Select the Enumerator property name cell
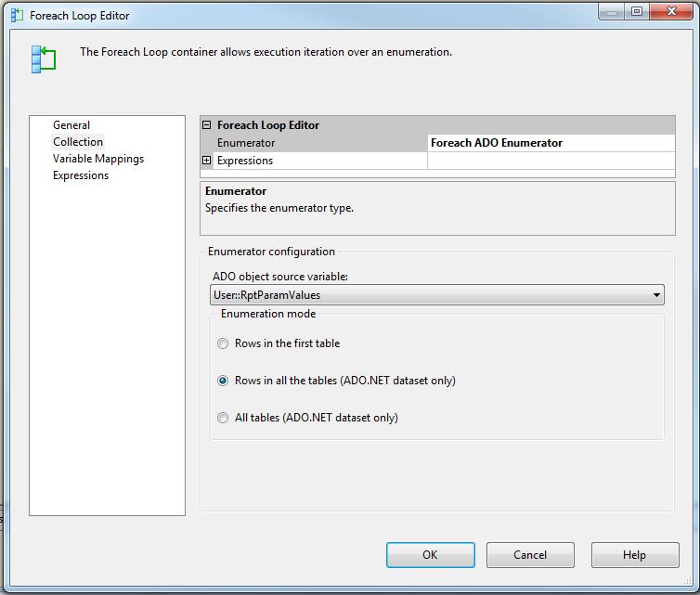 point(316,143)
